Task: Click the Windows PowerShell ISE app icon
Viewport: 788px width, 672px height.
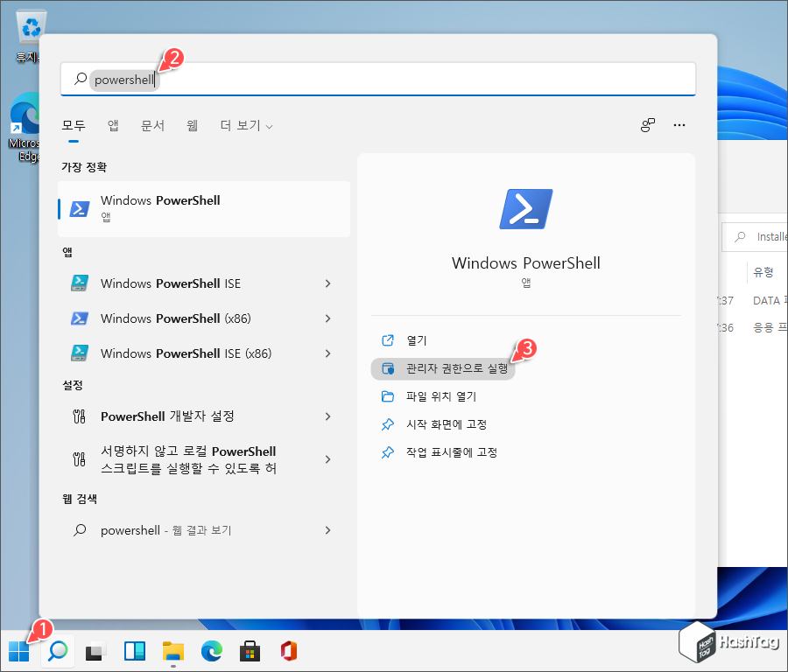Action: (80, 283)
